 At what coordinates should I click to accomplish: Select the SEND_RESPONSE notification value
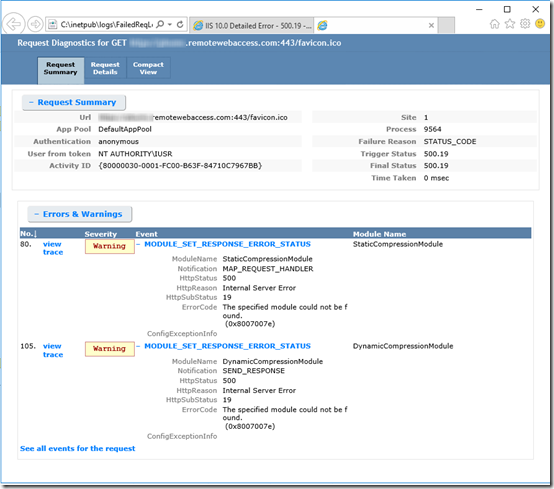tap(253, 371)
